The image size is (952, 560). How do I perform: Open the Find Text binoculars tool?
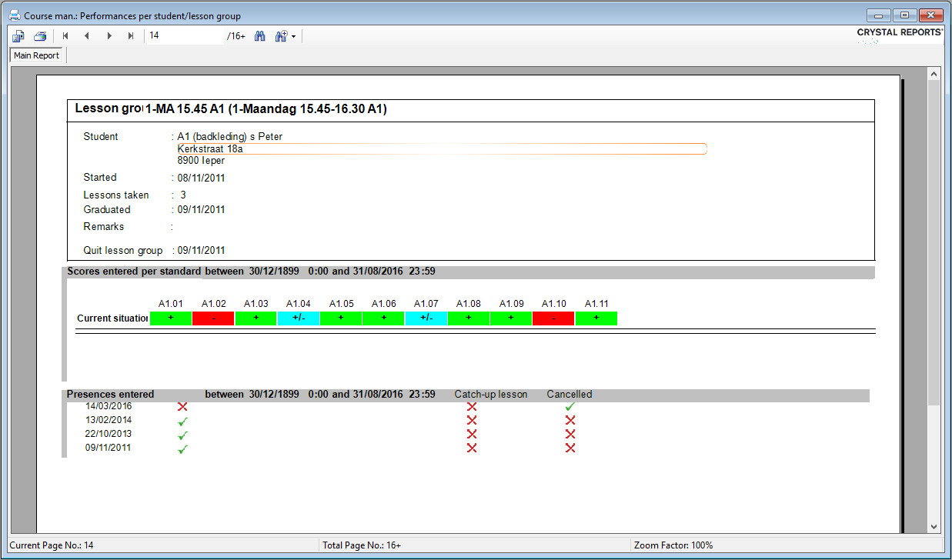260,36
